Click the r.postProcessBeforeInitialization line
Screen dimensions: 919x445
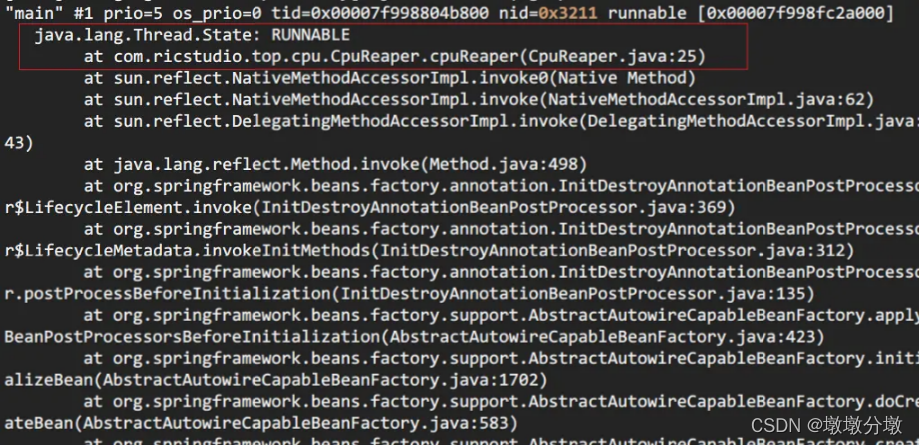(x=170, y=293)
